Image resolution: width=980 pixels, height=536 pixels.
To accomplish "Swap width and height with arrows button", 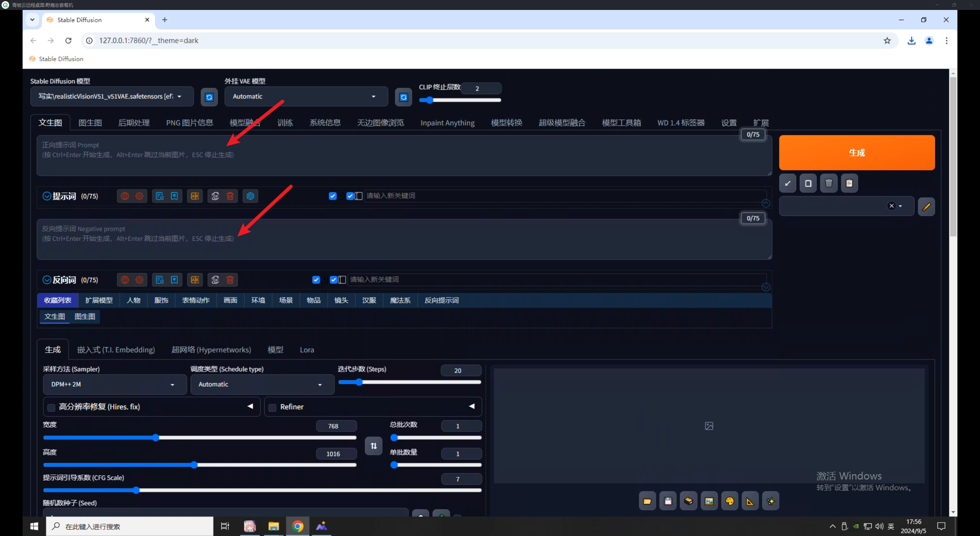I will (x=374, y=446).
